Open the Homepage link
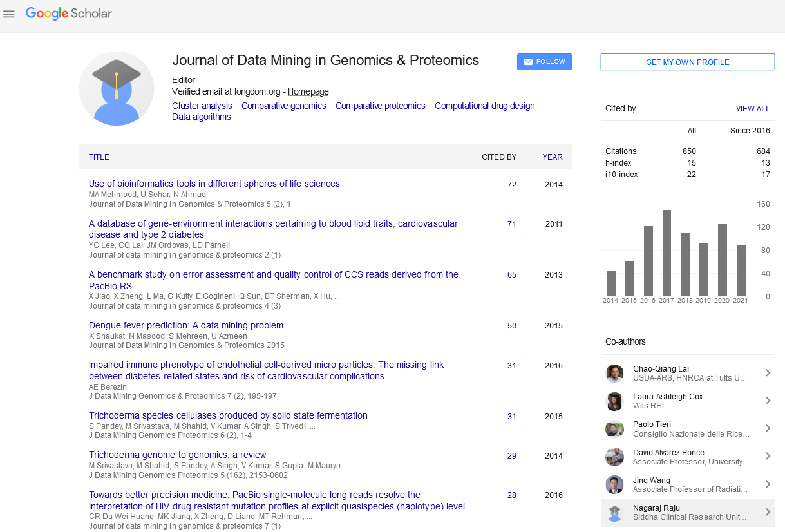Screen dimensions: 785x532 pyautogui.click(x=308, y=92)
